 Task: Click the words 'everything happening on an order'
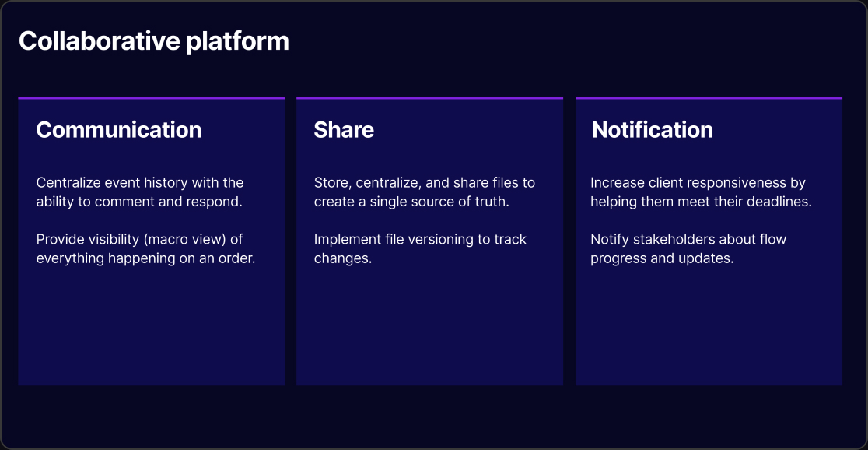(x=146, y=258)
